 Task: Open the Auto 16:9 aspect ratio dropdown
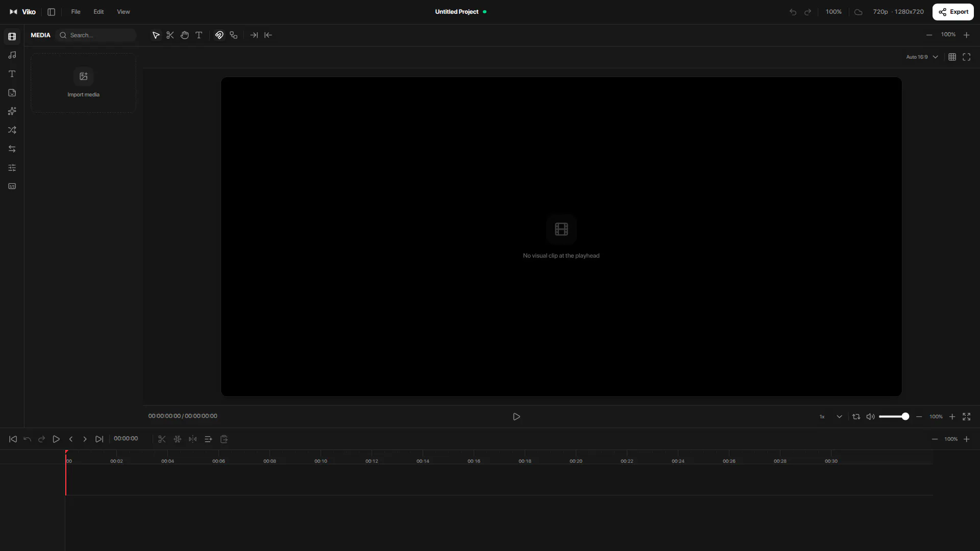point(922,57)
